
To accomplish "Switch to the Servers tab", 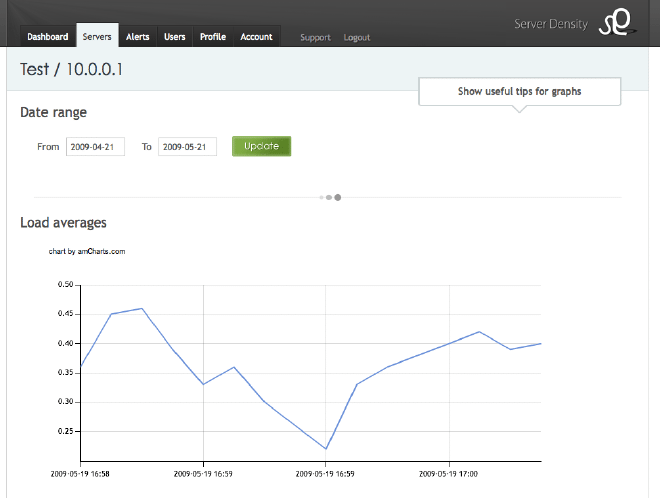I will coord(97,37).
